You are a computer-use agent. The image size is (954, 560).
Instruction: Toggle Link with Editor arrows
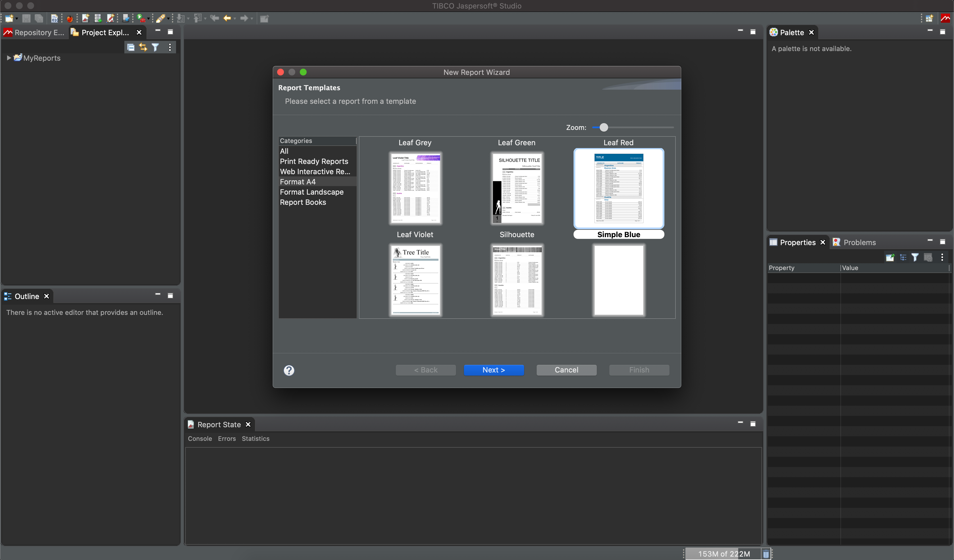pyautogui.click(x=143, y=47)
